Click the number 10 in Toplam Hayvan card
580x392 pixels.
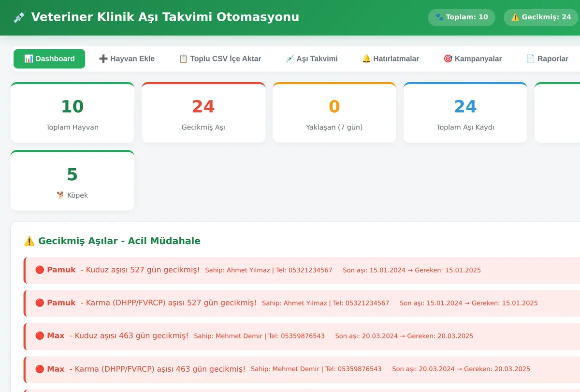[72, 106]
